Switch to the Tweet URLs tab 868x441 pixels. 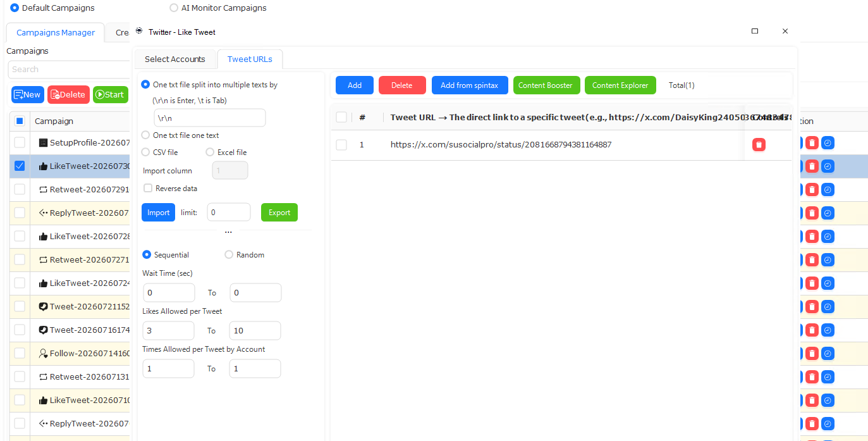click(250, 59)
